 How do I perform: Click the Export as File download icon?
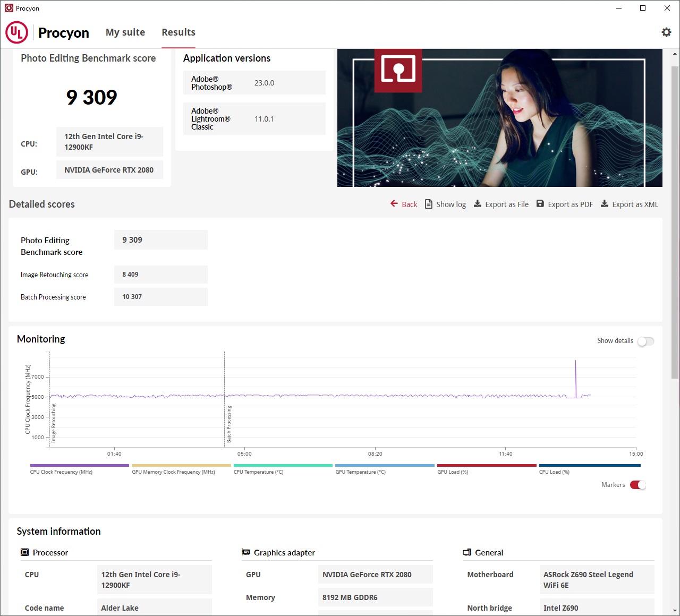coord(478,203)
